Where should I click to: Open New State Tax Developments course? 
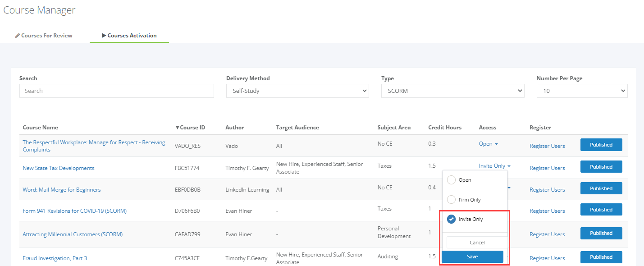click(x=59, y=168)
